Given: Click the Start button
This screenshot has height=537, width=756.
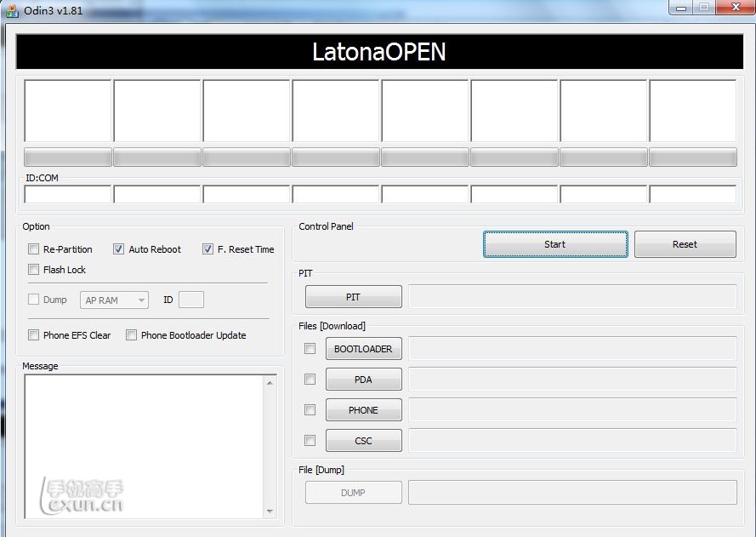Looking at the screenshot, I should pyautogui.click(x=555, y=244).
